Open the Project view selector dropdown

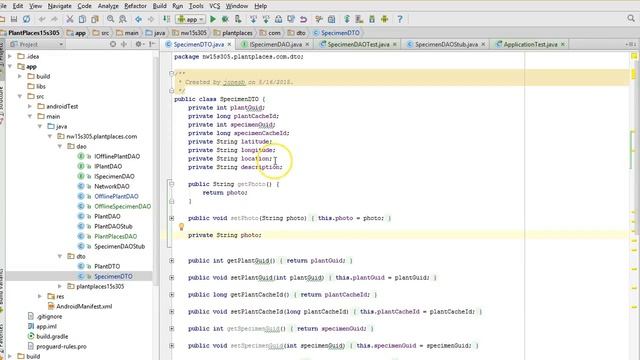(37, 44)
